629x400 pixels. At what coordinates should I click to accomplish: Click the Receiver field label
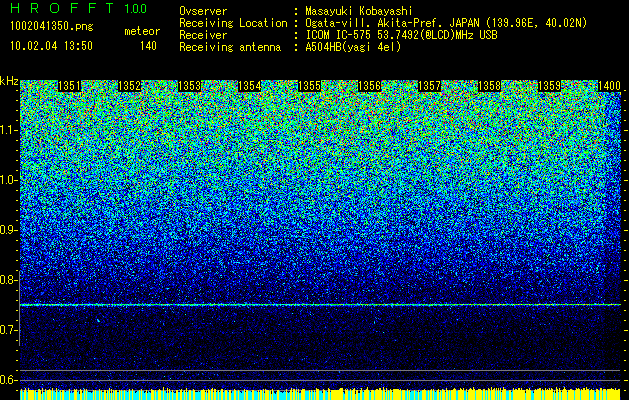point(203,35)
